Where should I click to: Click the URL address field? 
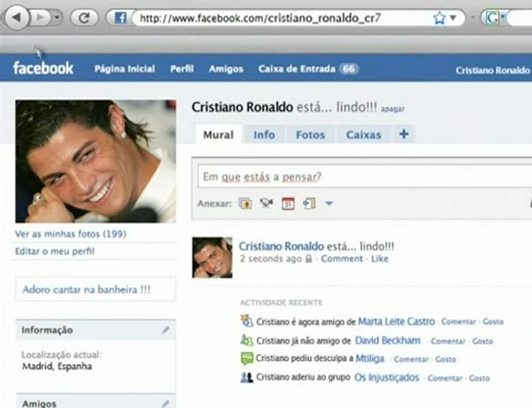pos(282,18)
